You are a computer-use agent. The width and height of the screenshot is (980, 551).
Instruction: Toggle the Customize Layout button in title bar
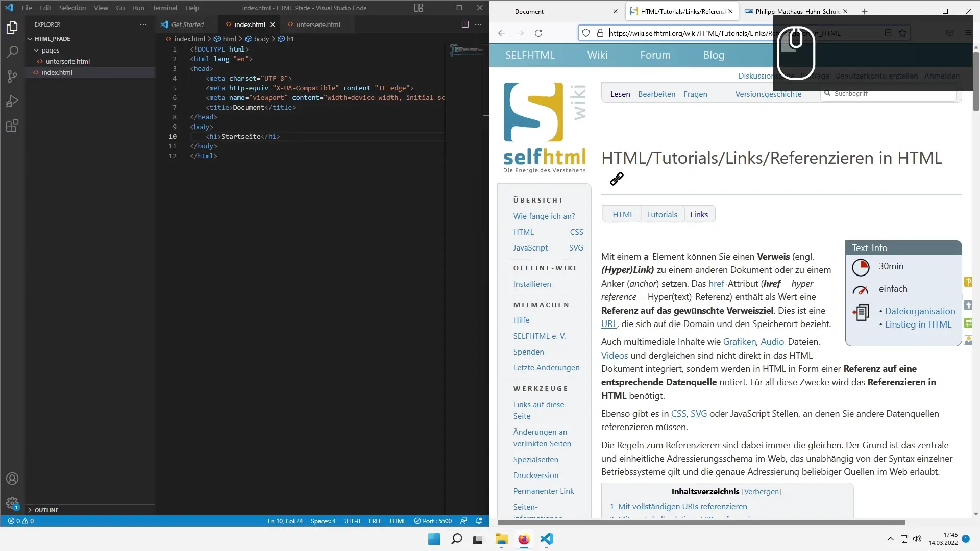418,8
